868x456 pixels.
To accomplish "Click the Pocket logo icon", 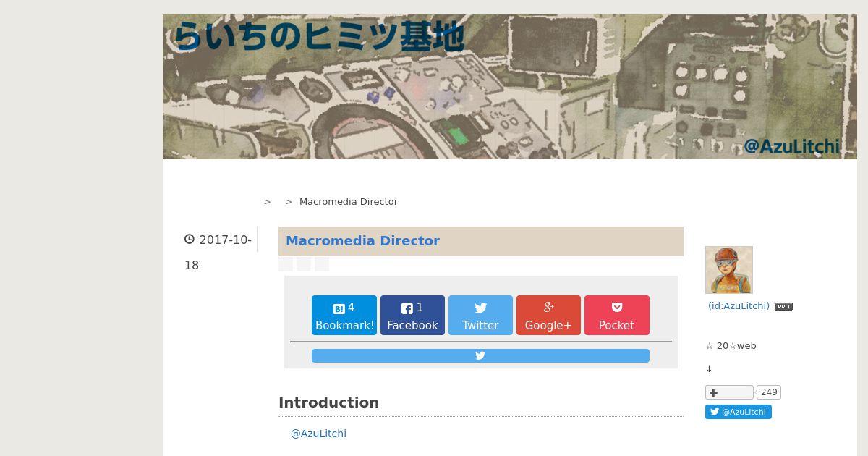I will pos(617,307).
